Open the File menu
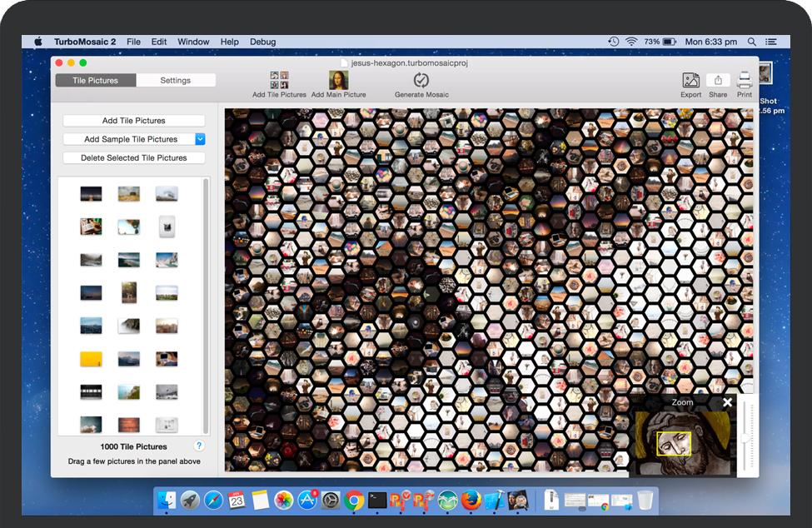Image resolution: width=812 pixels, height=528 pixels. (x=133, y=42)
